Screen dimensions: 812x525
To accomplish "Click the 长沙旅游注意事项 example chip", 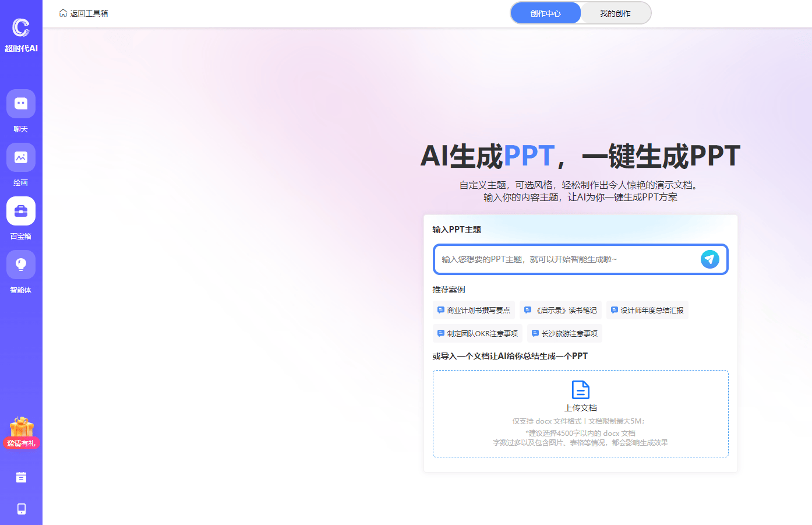I will coord(564,333).
